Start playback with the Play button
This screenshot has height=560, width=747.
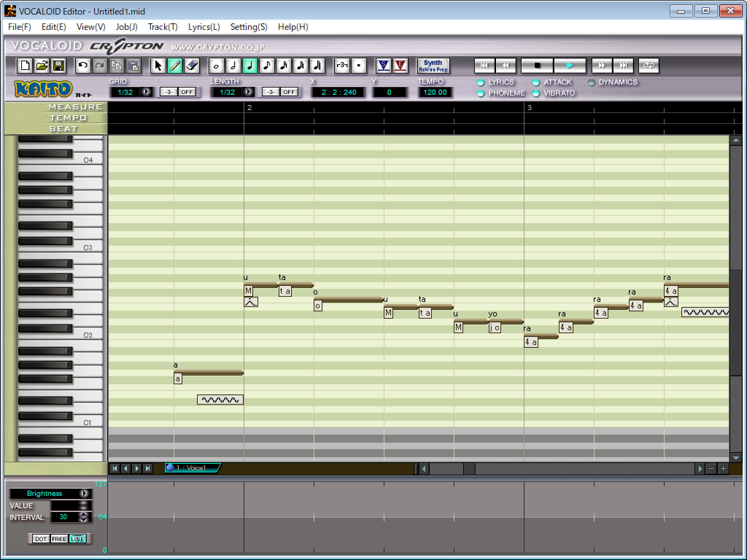[x=570, y=66]
